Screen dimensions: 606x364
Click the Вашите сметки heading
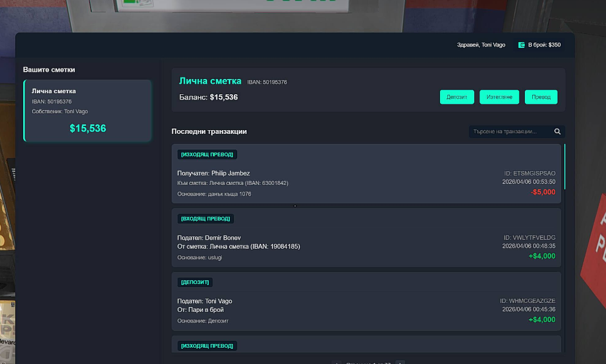[48, 70]
